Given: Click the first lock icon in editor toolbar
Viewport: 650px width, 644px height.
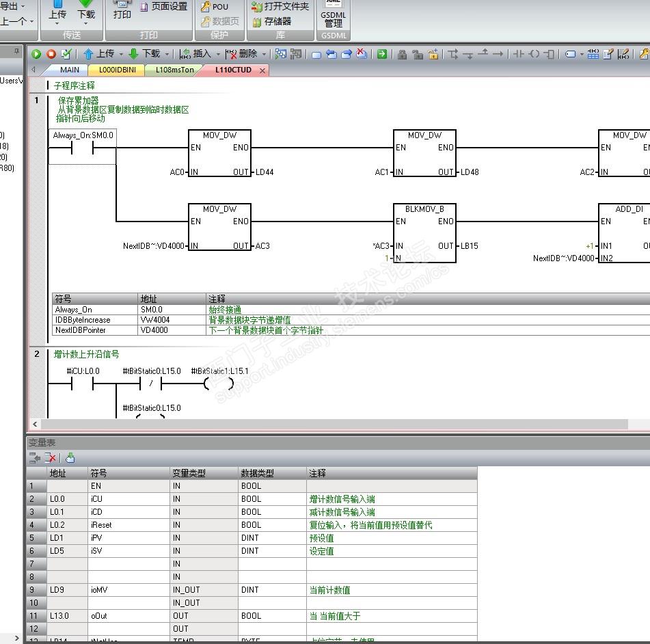Looking at the screenshot, I should pyautogui.click(x=403, y=54).
